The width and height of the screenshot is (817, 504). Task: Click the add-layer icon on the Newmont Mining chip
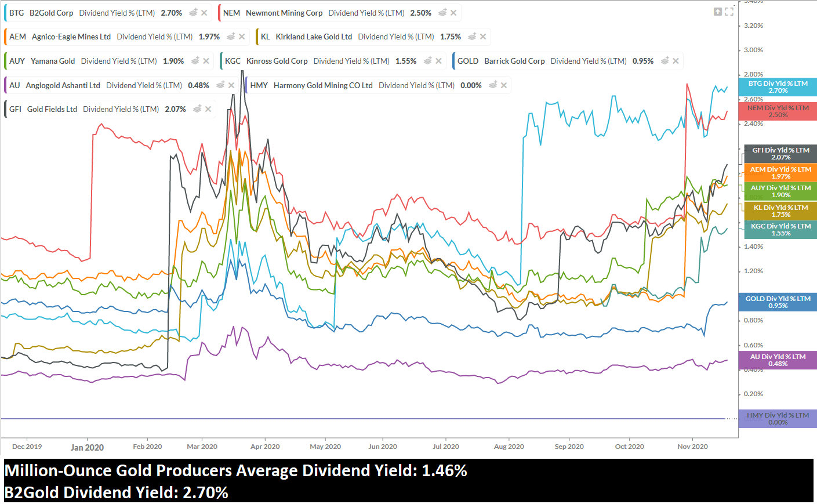coord(442,12)
